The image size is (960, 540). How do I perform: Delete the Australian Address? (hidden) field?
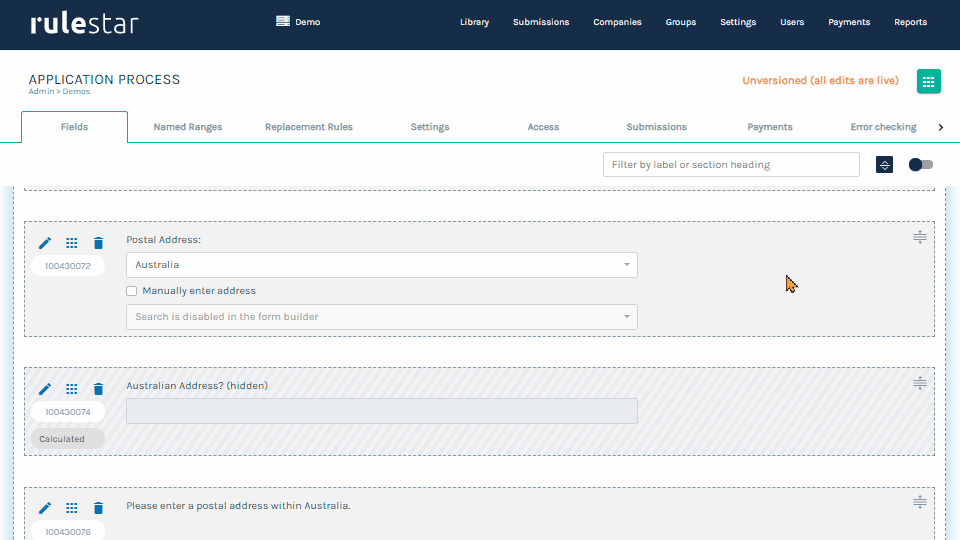99,389
